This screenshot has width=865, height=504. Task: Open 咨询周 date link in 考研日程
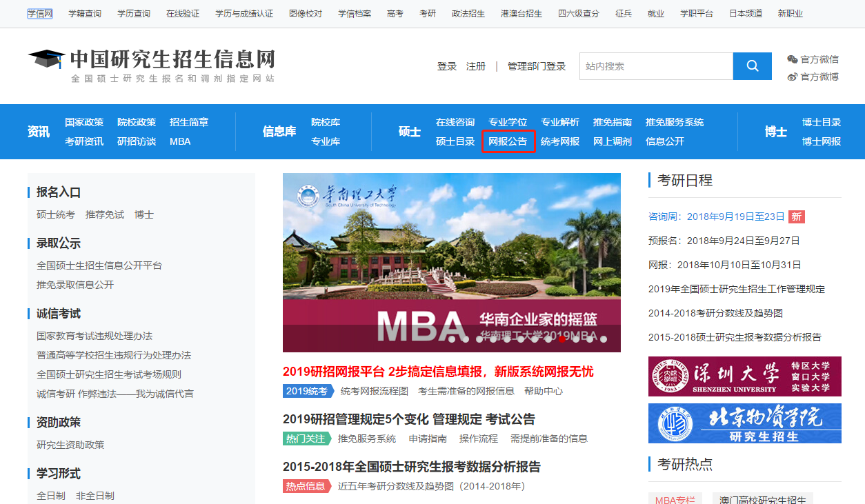tap(717, 216)
